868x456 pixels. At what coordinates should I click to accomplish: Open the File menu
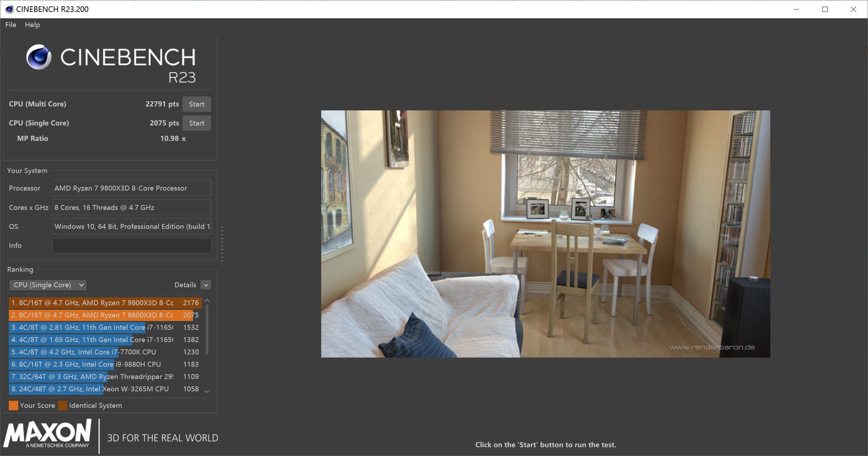click(x=11, y=25)
